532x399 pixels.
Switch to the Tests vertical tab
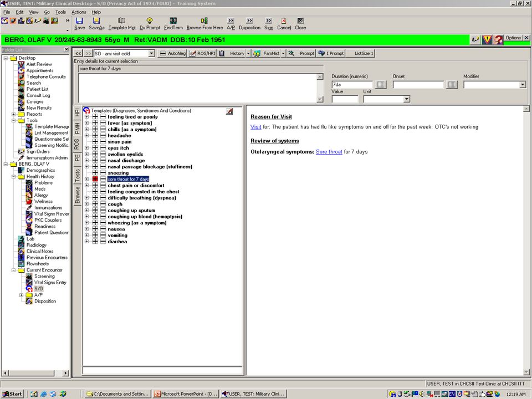(77, 176)
